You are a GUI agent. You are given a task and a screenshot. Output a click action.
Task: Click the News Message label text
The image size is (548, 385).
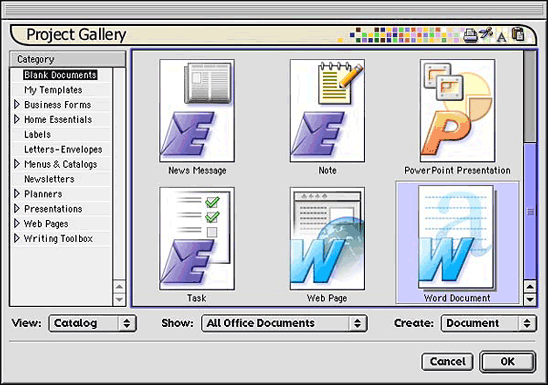pyautogui.click(x=197, y=170)
